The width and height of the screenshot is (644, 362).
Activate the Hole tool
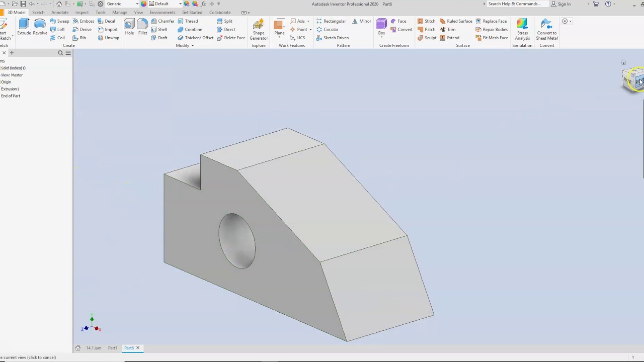pyautogui.click(x=129, y=27)
